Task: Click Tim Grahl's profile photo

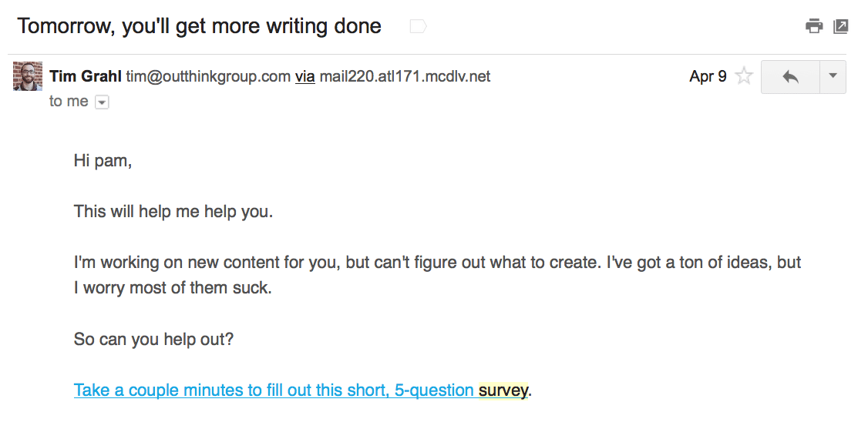Action: [28, 76]
